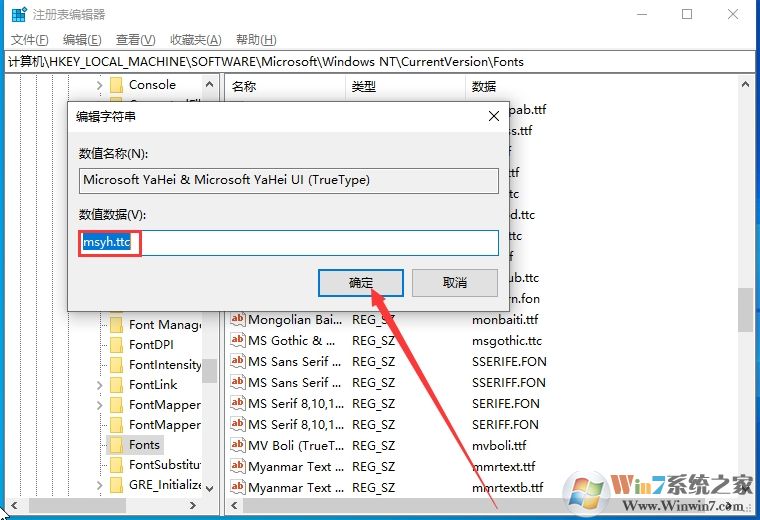This screenshot has height=520, width=760.
Task: Click string icon of MS Gothic & ... value
Action: point(237,340)
